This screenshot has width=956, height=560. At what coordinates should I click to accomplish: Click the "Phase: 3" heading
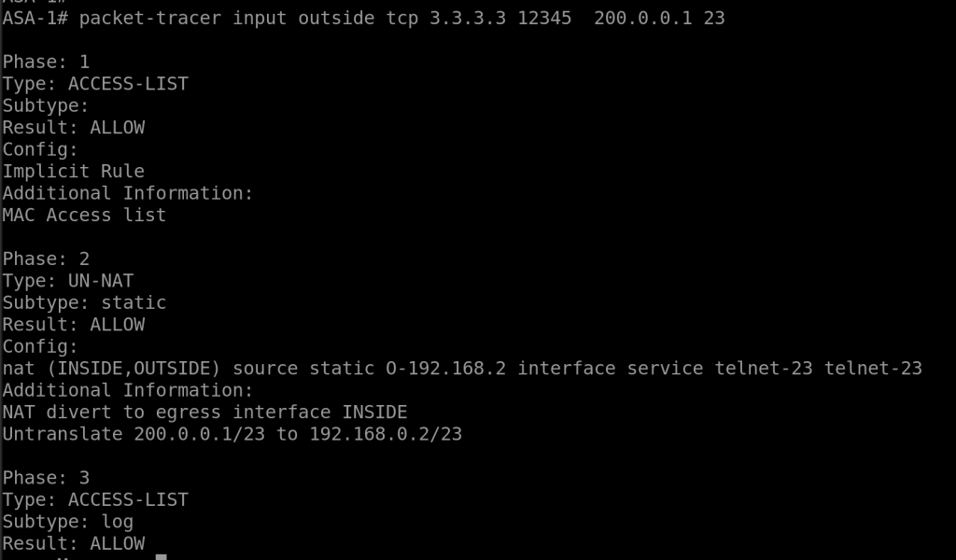tap(47, 478)
